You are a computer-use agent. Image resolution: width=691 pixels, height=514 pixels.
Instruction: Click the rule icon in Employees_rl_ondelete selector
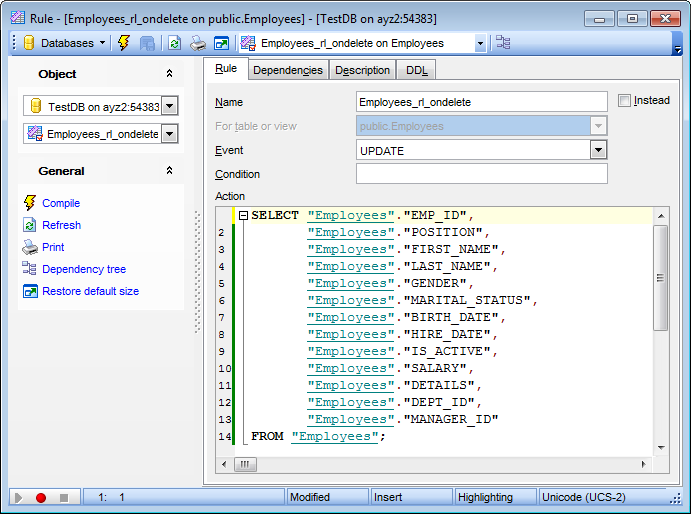[x=35, y=133]
